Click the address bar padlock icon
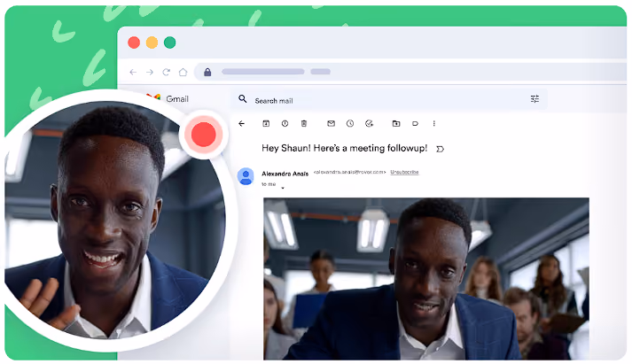The image size is (632, 364). click(207, 72)
